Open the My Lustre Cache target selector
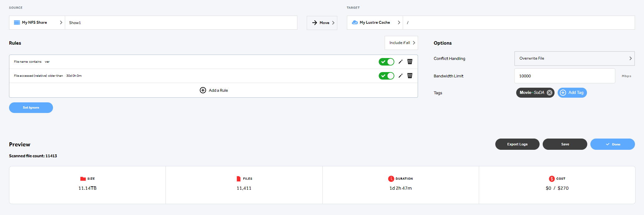Viewport: 644px width, 215px height. 375,23
